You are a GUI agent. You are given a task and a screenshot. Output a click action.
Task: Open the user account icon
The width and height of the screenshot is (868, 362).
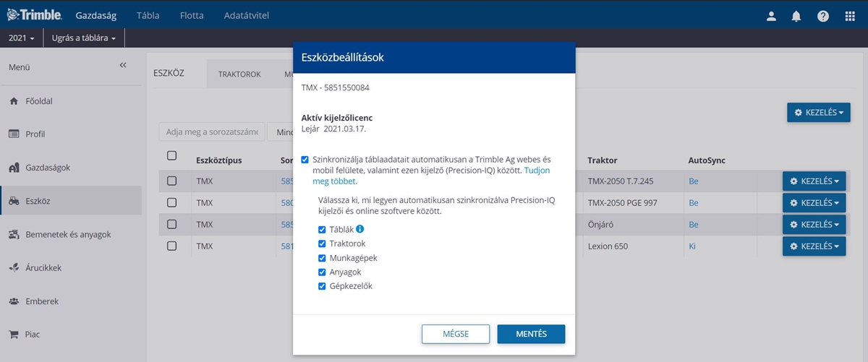click(772, 16)
